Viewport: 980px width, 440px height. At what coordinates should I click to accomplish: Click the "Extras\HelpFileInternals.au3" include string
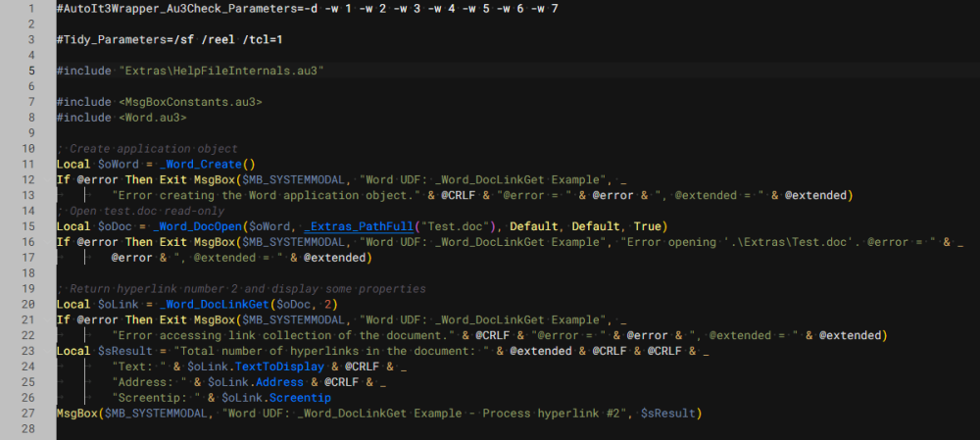(221, 71)
